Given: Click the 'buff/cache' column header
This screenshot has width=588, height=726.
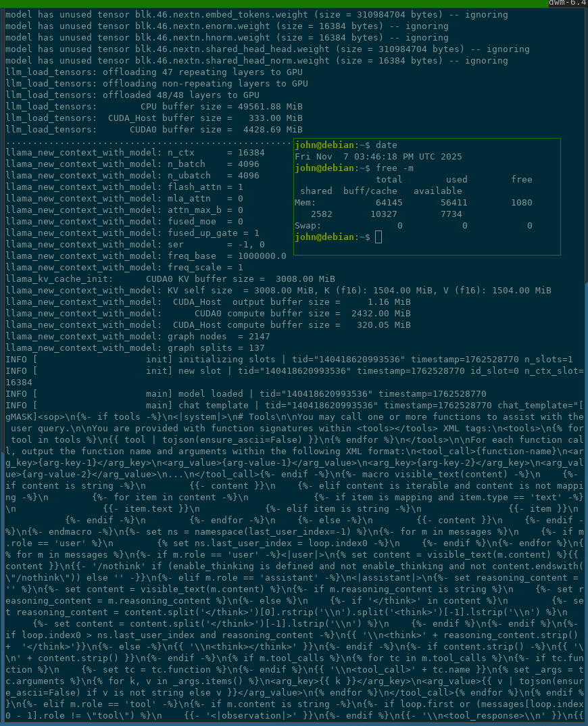Looking at the screenshot, I should 370,191.
